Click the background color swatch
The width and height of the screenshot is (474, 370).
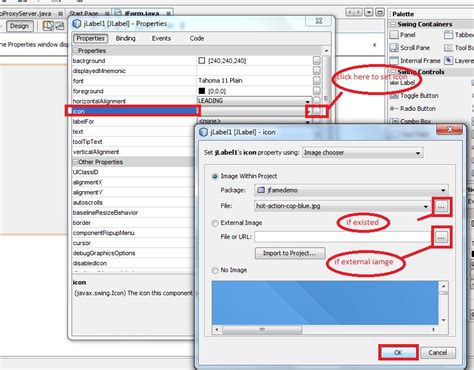pyautogui.click(x=202, y=61)
